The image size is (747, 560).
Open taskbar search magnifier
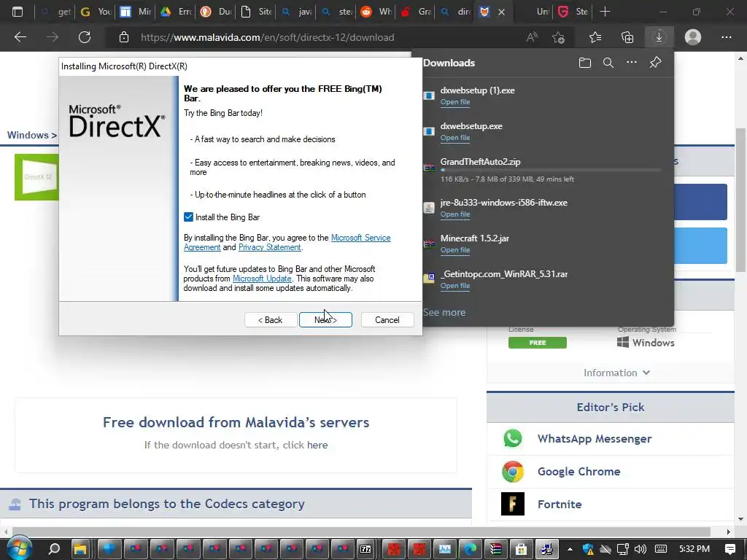click(x=54, y=549)
